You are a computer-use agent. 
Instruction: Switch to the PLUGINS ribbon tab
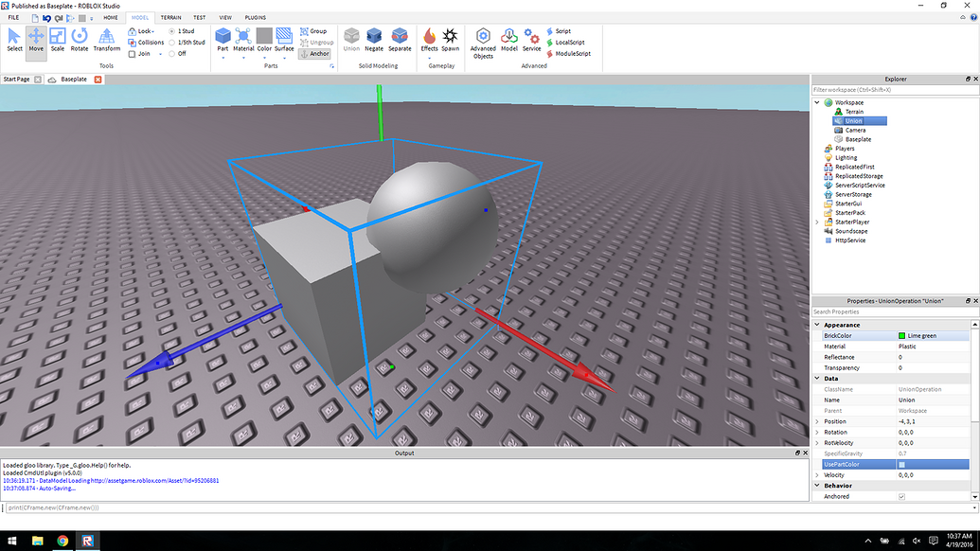click(x=255, y=17)
